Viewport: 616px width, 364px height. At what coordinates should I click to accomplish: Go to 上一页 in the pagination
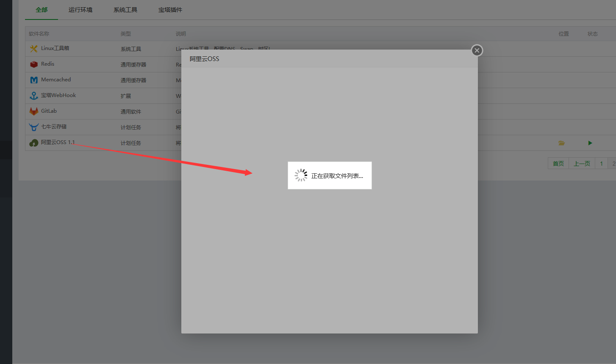point(582,164)
